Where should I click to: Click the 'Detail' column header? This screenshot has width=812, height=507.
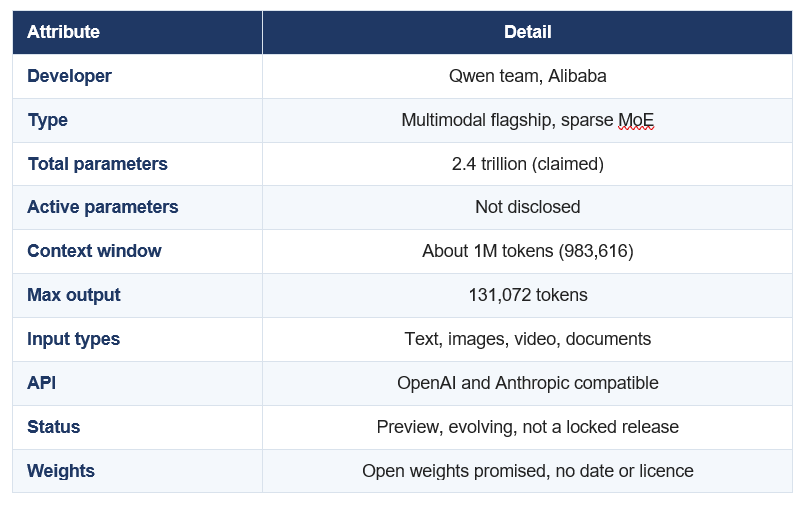pyautogui.click(x=527, y=32)
